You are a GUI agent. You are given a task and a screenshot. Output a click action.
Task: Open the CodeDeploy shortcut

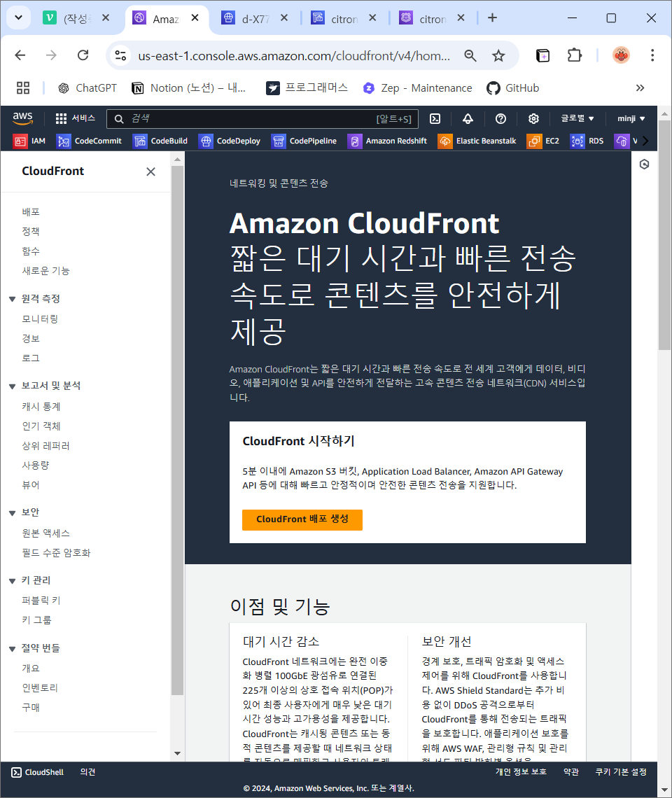coord(230,141)
